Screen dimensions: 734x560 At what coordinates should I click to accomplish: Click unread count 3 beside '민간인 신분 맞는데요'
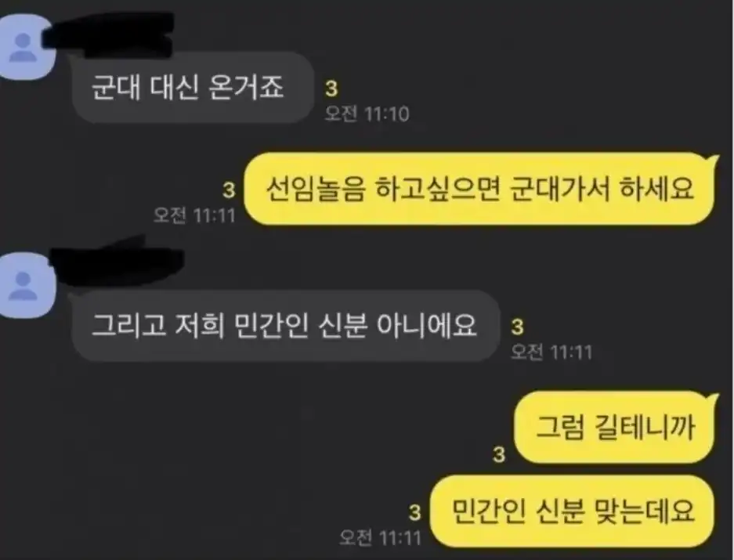coord(414,512)
